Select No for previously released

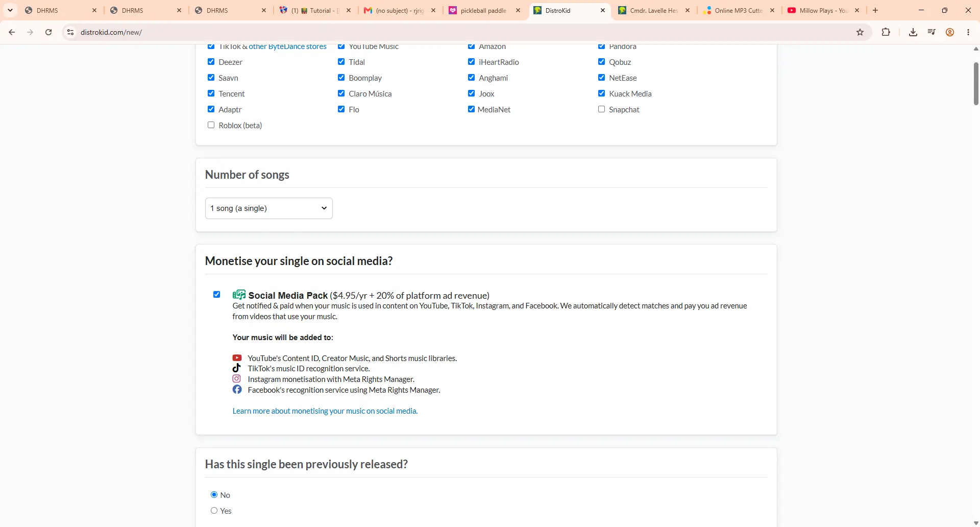(214, 495)
